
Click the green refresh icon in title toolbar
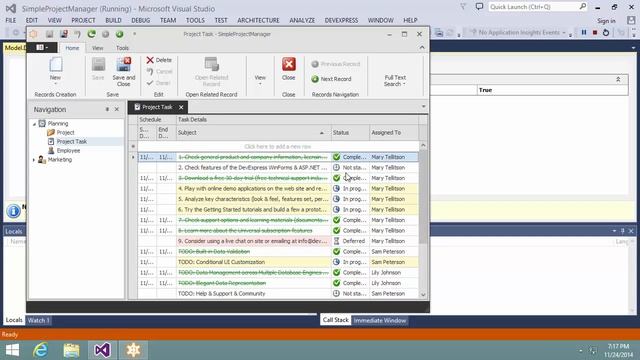coord(91,34)
